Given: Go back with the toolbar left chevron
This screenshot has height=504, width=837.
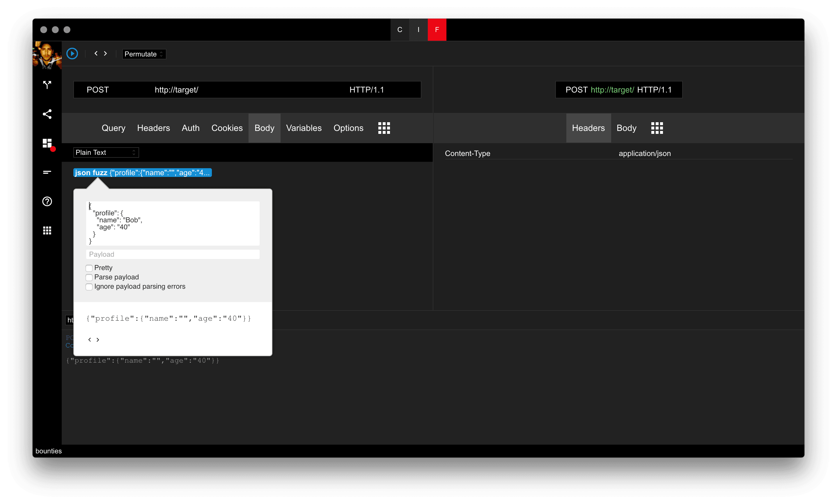Looking at the screenshot, I should point(96,53).
